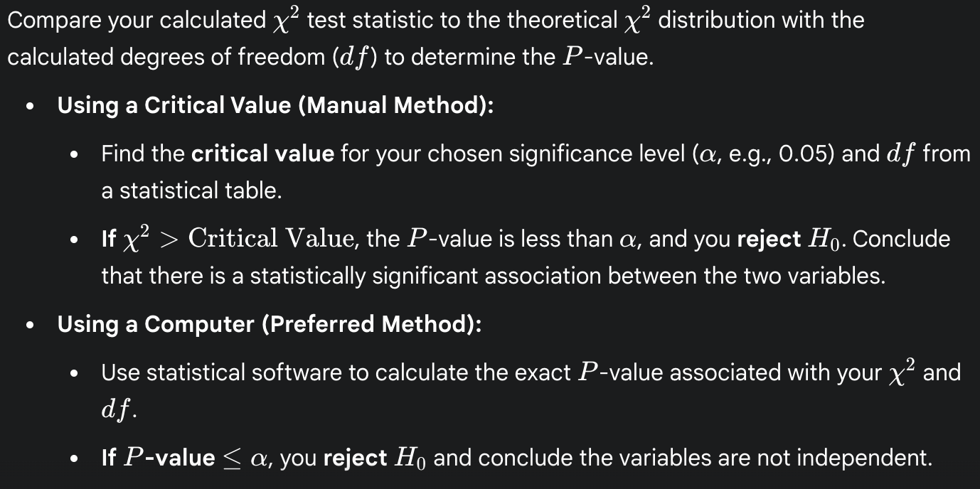This screenshot has height=489, width=980.
Task: Click the "Using a Computer (Preferred Method)" heading
Action: pos(270,325)
